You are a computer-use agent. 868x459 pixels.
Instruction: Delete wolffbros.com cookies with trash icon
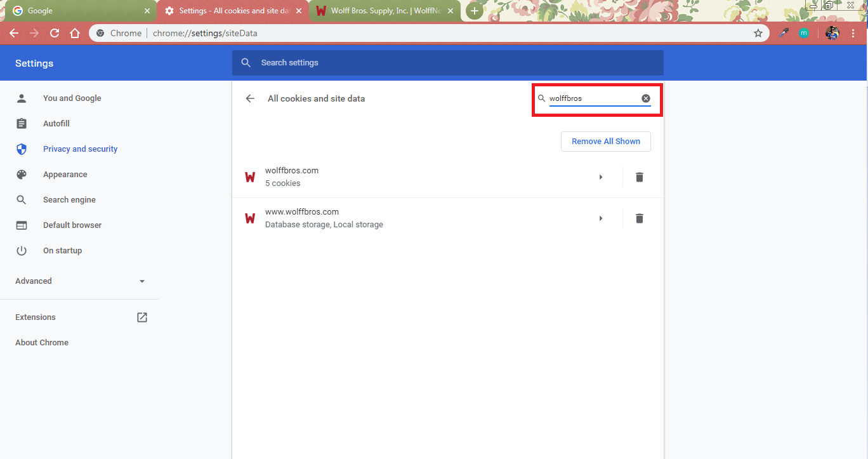pos(640,177)
